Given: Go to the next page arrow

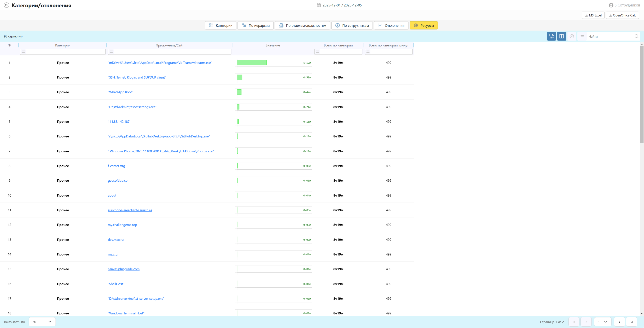Looking at the screenshot, I should coord(619,322).
